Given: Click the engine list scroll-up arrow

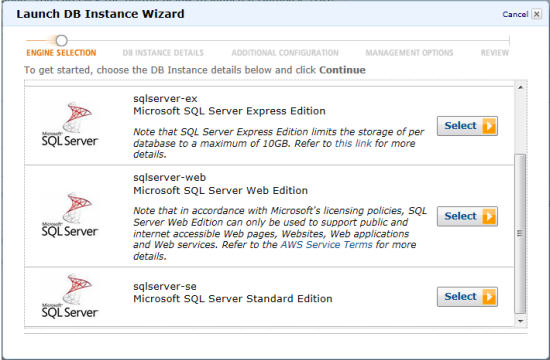Looking at the screenshot, I should click(521, 87).
